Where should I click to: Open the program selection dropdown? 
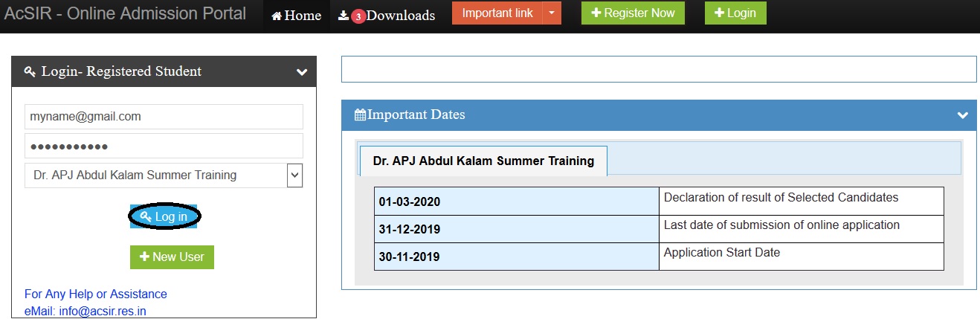tap(294, 175)
